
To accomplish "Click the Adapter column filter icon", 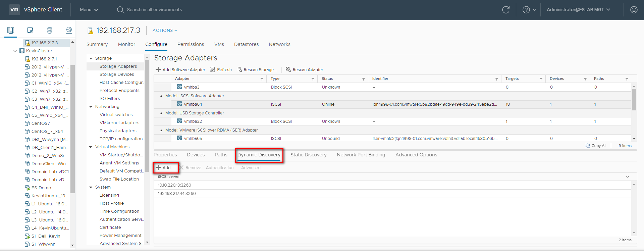I will (262, 79).
